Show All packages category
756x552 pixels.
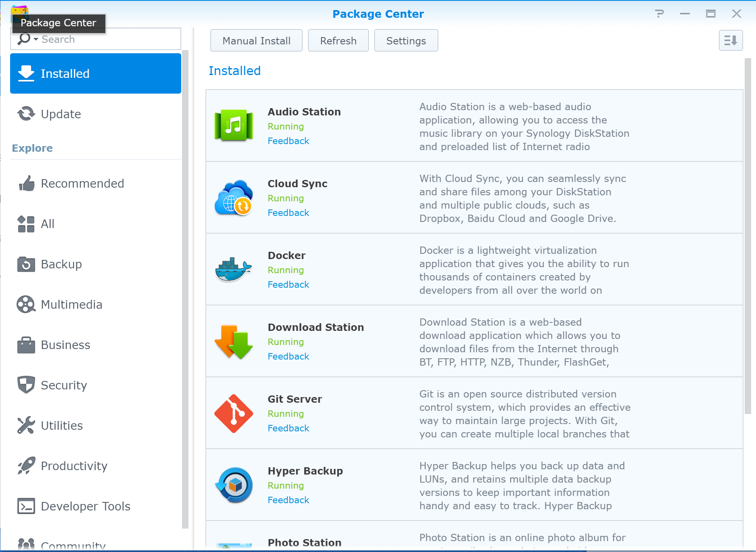(96, 224)
